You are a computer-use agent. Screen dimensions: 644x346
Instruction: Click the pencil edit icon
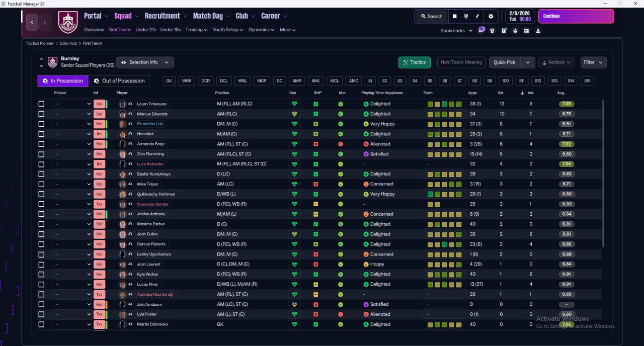coord(477,16)
